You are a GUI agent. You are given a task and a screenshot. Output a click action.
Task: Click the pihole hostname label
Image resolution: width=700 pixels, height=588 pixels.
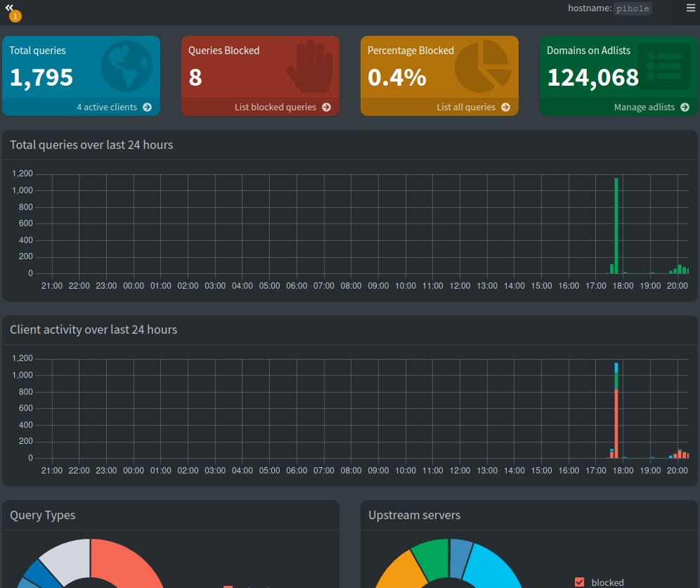pos(633,8)
